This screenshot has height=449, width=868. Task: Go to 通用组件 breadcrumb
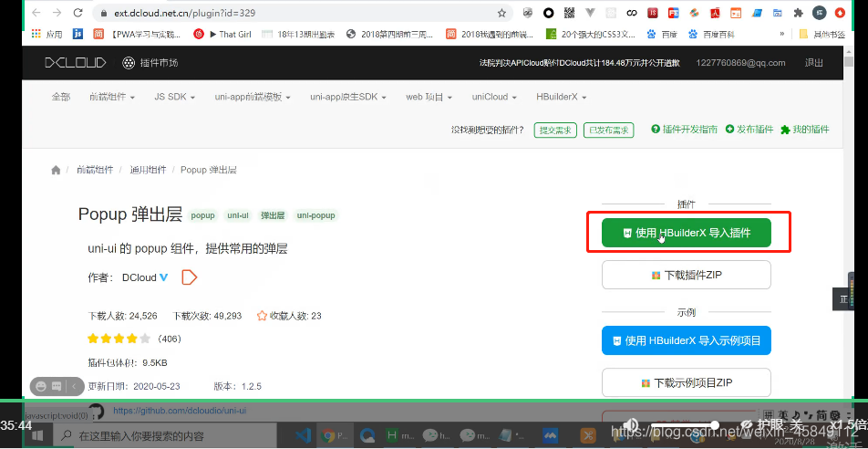tap(148, 170)
